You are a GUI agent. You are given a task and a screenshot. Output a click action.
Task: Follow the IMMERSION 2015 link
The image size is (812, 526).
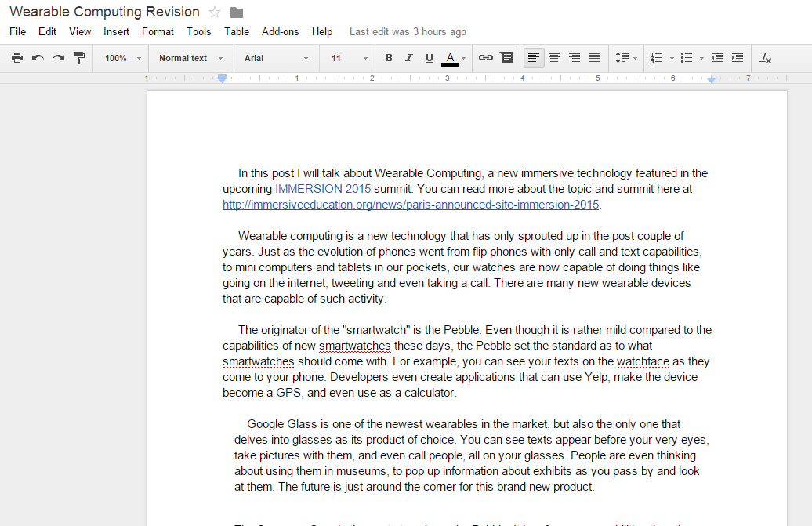pos(323,189)
